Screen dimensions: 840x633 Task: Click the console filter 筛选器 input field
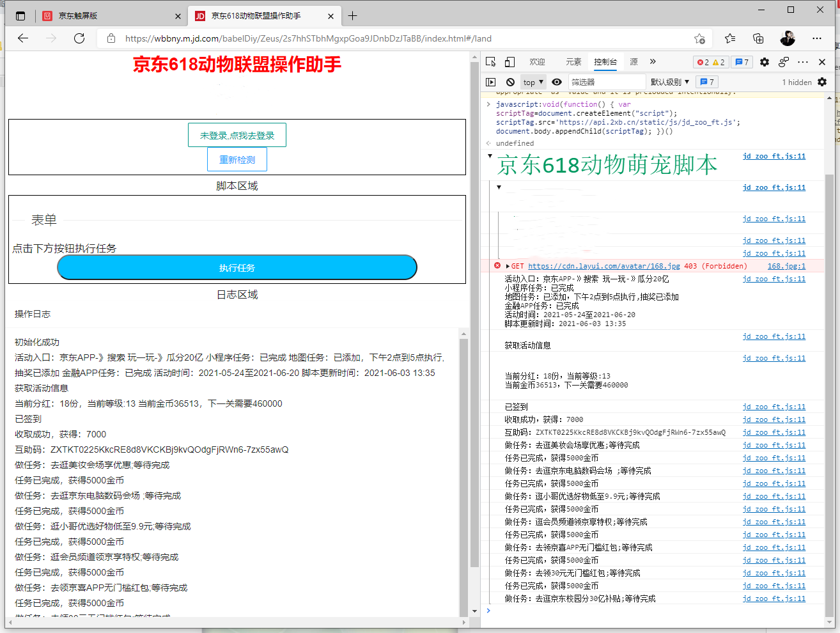click(606, 82)
